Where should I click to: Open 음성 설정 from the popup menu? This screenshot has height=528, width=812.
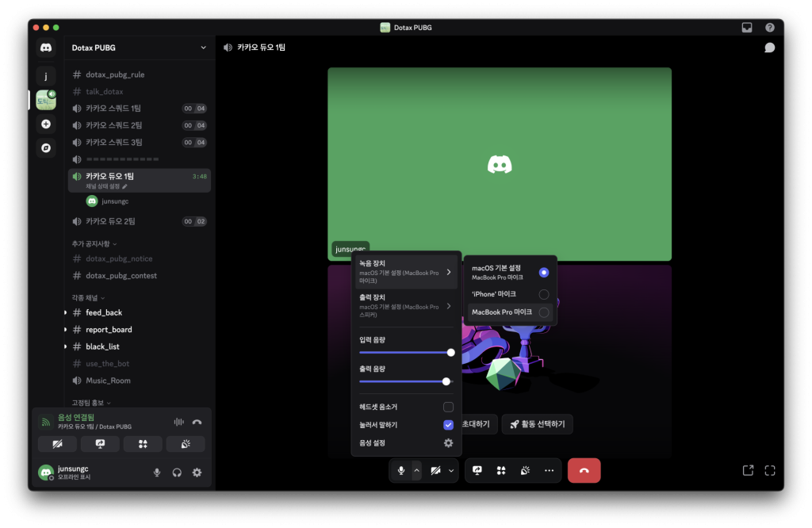coord(405,443)
